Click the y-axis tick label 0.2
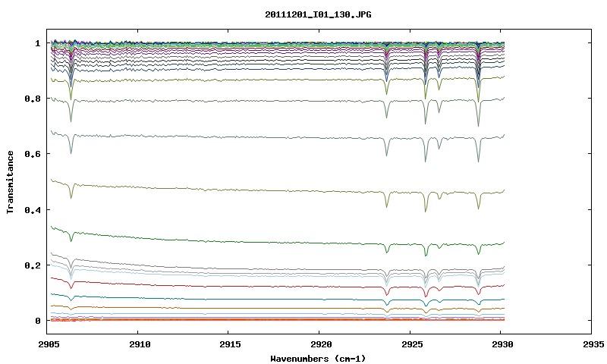Image resolution: width=607 pixels, height=364 pixels. [33, 265]
